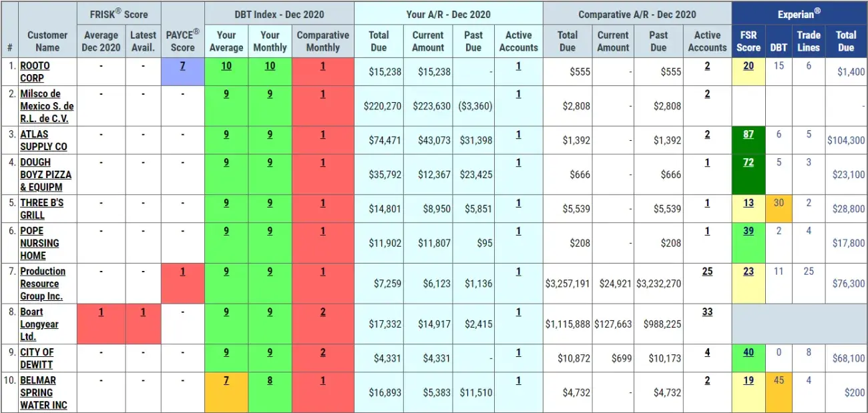Click Comparative Monthly column header
The width and height of the screenshot is (868, 413).
tap(323, 41)
